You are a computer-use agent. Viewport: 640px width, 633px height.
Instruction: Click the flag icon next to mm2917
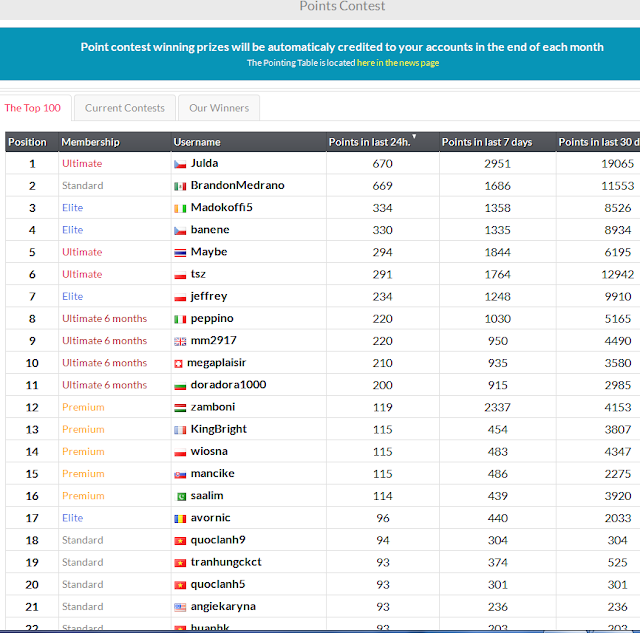coord(180,341)
